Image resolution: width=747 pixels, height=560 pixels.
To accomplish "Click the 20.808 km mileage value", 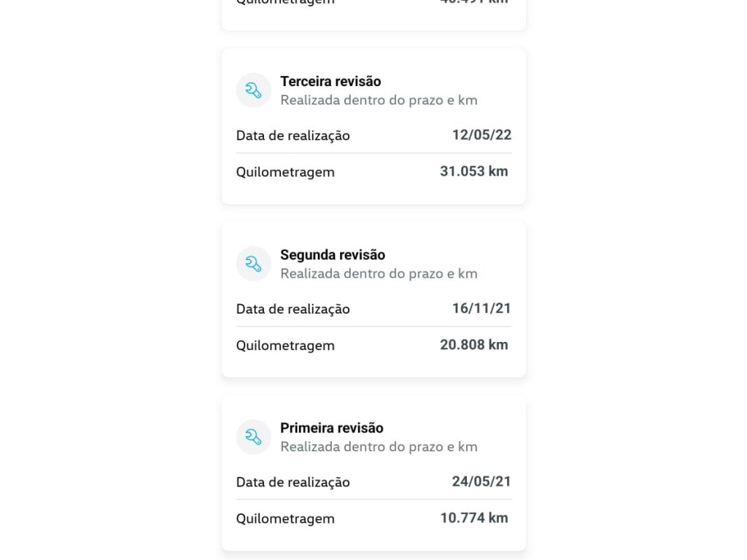I will (474, 345).
